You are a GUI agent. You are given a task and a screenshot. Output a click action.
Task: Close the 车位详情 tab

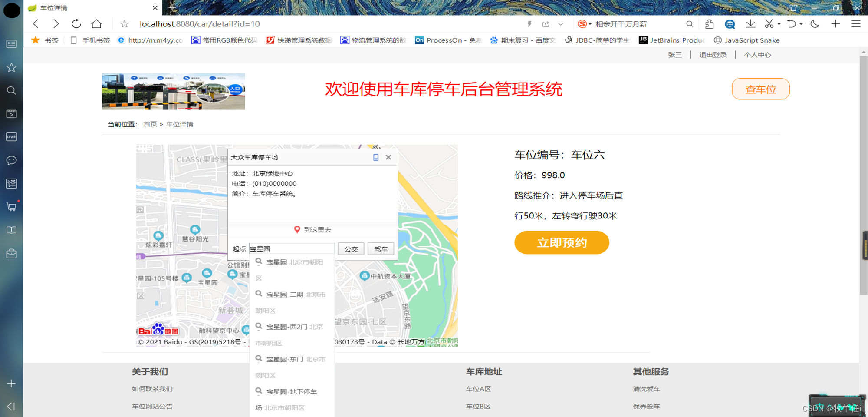point(155,8)
